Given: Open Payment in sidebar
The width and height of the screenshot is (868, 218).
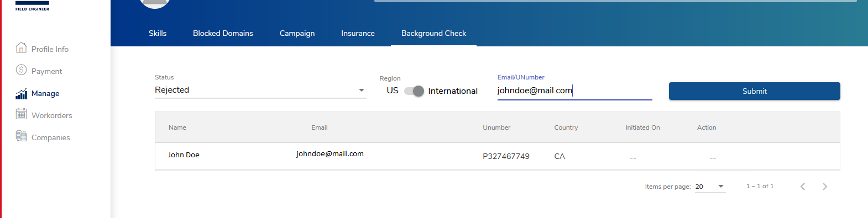Looking at the screenshot, I should click(46, 71).
